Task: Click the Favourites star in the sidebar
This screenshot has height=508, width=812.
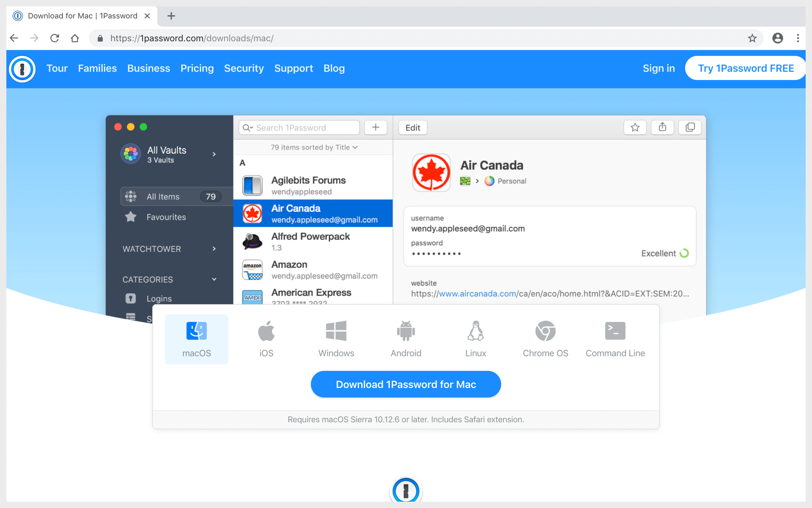Action: click(x=131, y=217)
